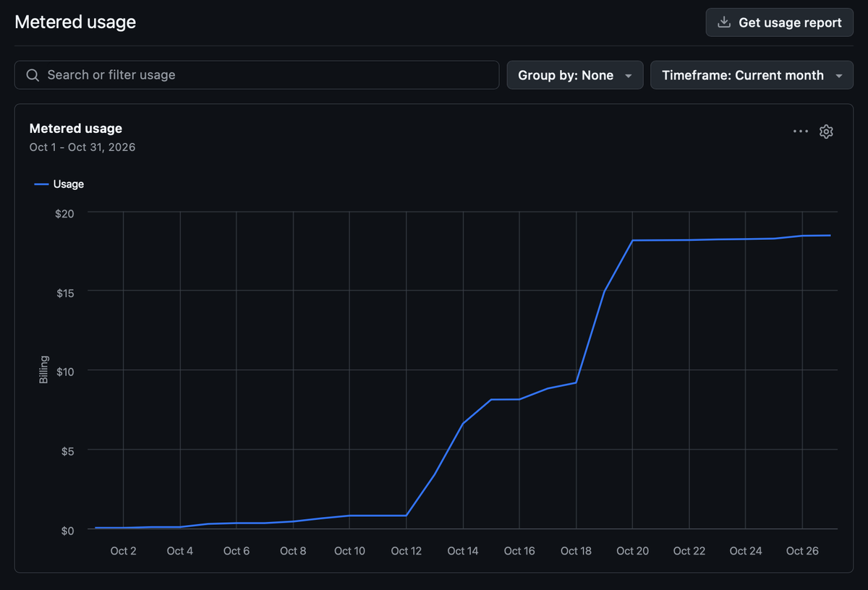Click the Oct 24 x-axis label
The image size is (868, 590).
tap(746, 551)
